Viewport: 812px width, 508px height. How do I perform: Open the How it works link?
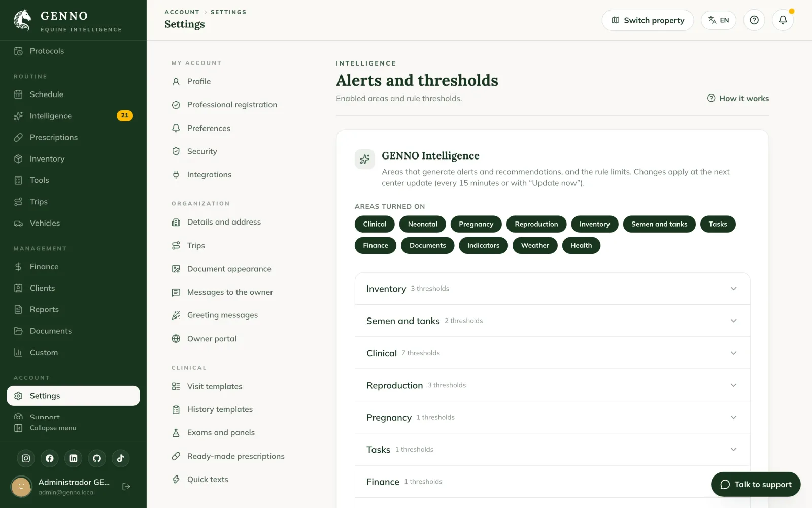tap(738, 99)
